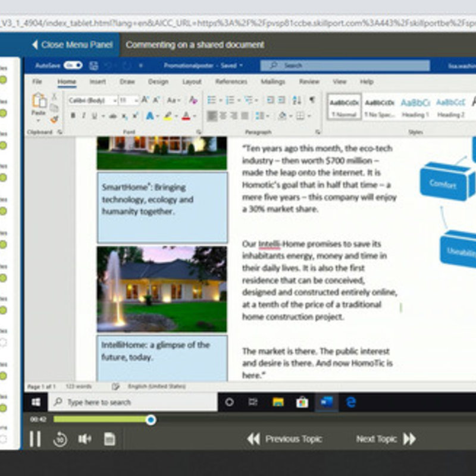This screenshot has width=476, height=476.
Task: Apply underline with the U icon
Action: coord(95,115)
